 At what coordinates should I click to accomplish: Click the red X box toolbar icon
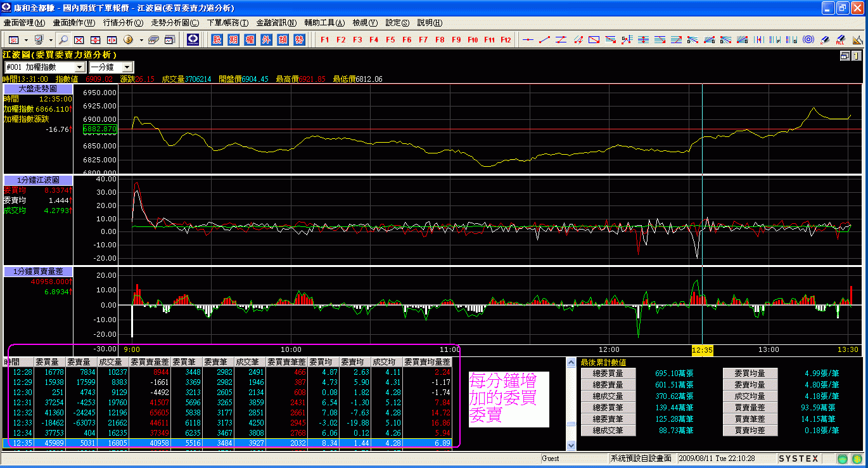click(x=79, y=40)
